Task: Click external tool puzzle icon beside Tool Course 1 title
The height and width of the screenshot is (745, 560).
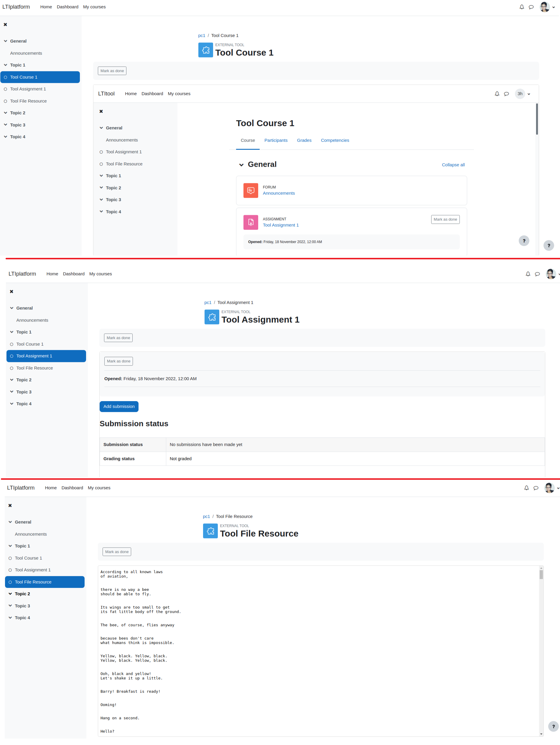Action: pos(205,50)
